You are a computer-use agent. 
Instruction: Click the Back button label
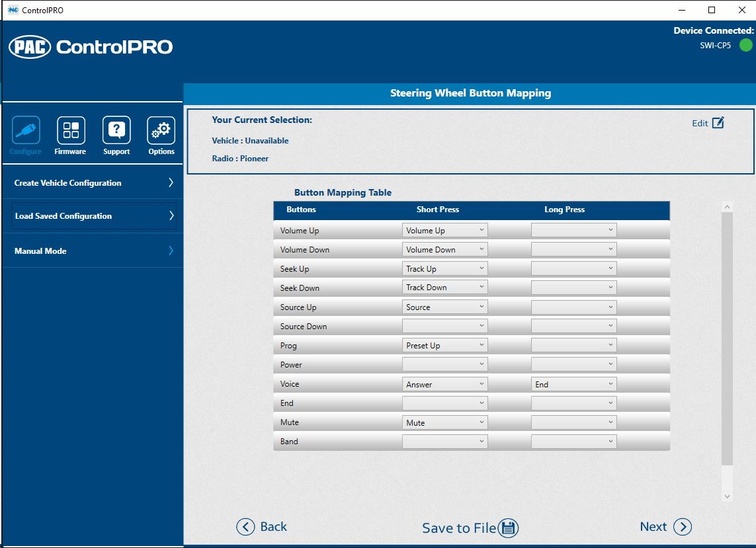(273, 527)
